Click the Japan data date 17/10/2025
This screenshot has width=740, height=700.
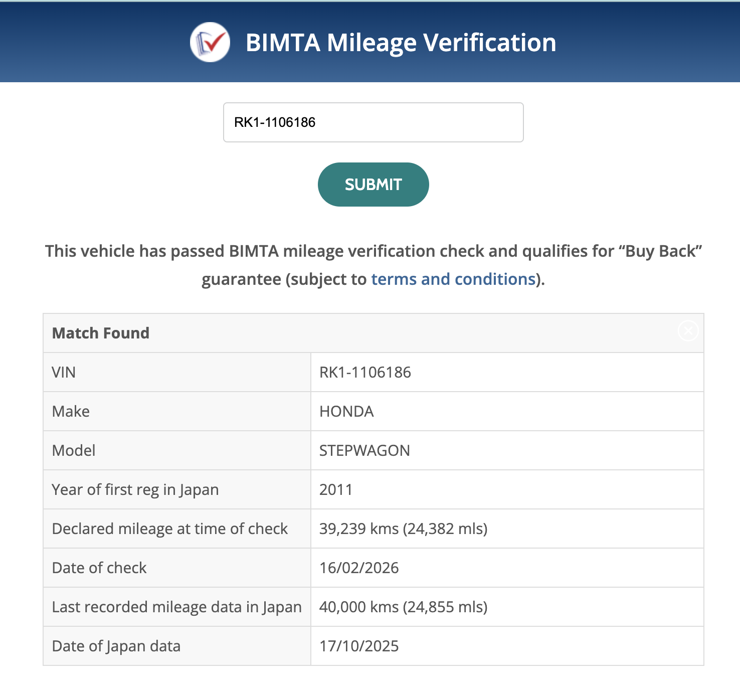click(x=359, y=646)
